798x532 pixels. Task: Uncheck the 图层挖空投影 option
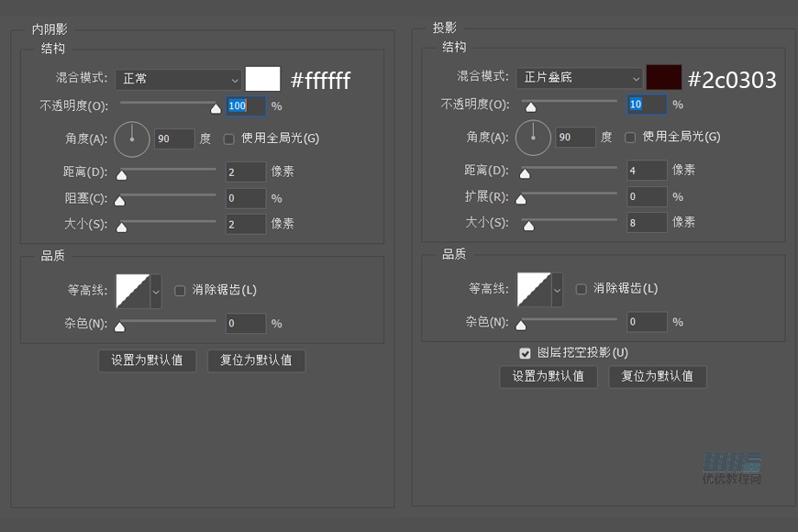click(x=525, y=352)
